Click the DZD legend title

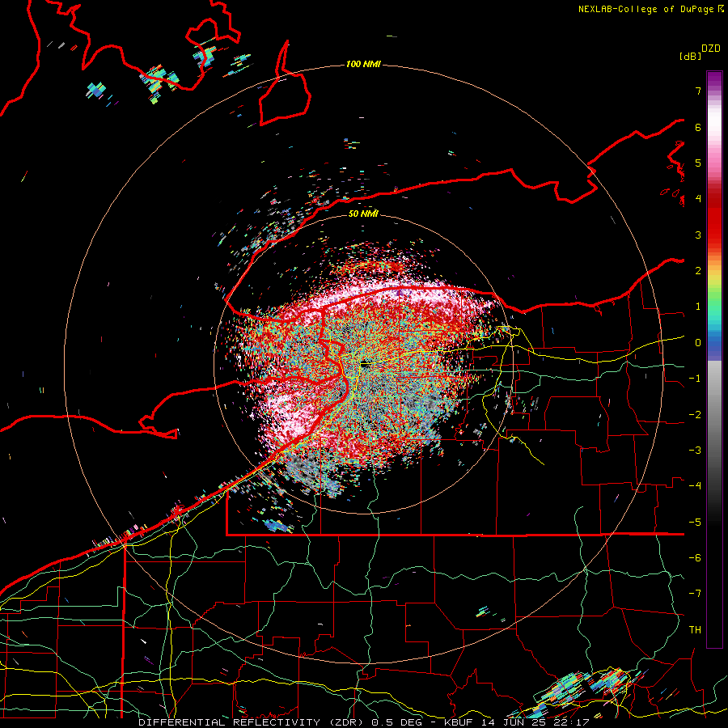[711, 49]
